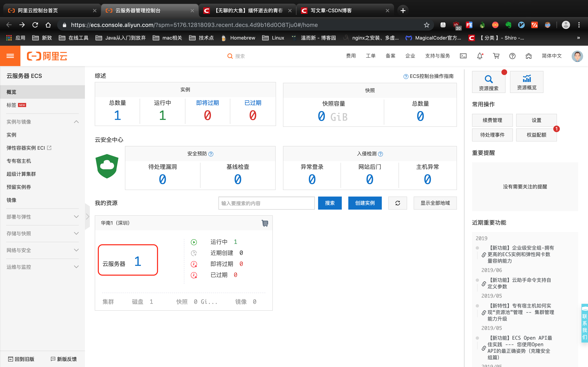Expand the 部署与弹性 sidebar section

point(76,217)
